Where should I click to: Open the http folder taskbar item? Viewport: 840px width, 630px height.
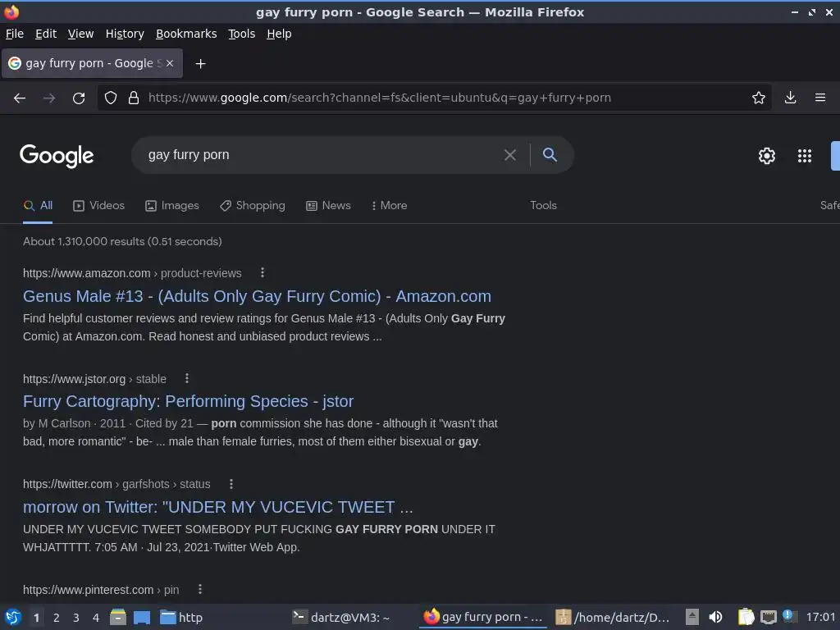(x=182, y=618)
